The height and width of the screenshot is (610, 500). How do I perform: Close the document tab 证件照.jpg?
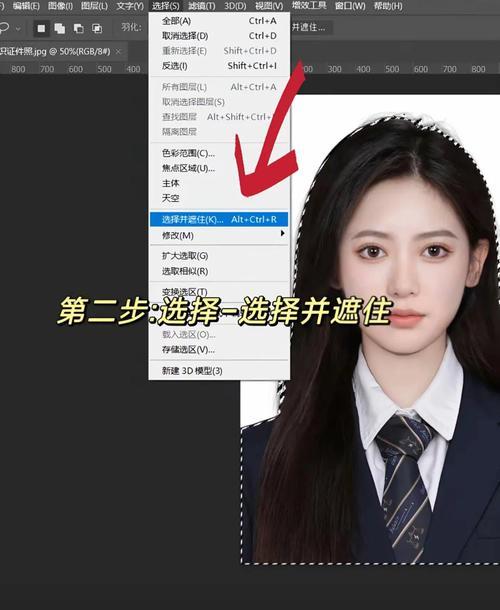118,51
